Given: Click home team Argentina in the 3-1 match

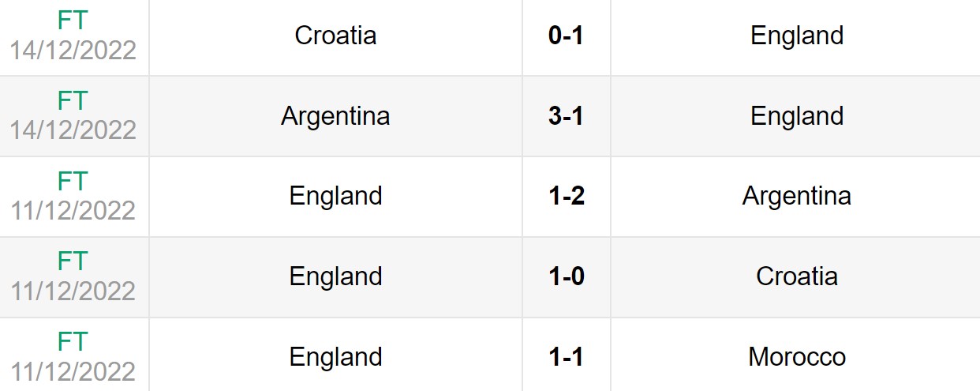Looking at the screenshot, I should click(x=335, y=116).
